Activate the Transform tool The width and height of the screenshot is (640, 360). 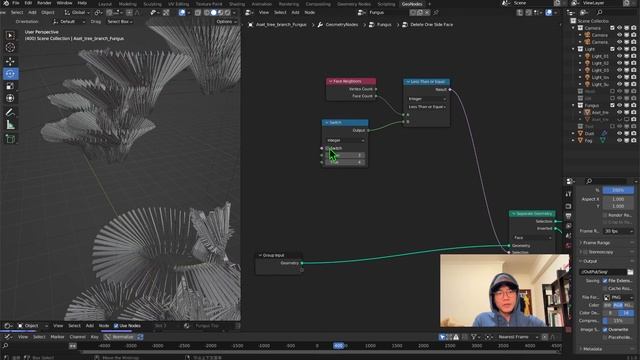pos(10,98)
